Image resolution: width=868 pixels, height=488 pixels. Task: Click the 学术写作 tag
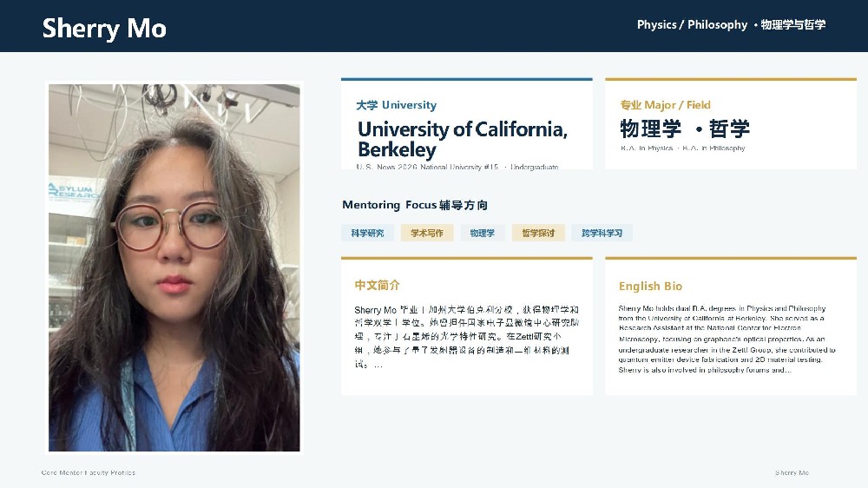tap(427, 234)
